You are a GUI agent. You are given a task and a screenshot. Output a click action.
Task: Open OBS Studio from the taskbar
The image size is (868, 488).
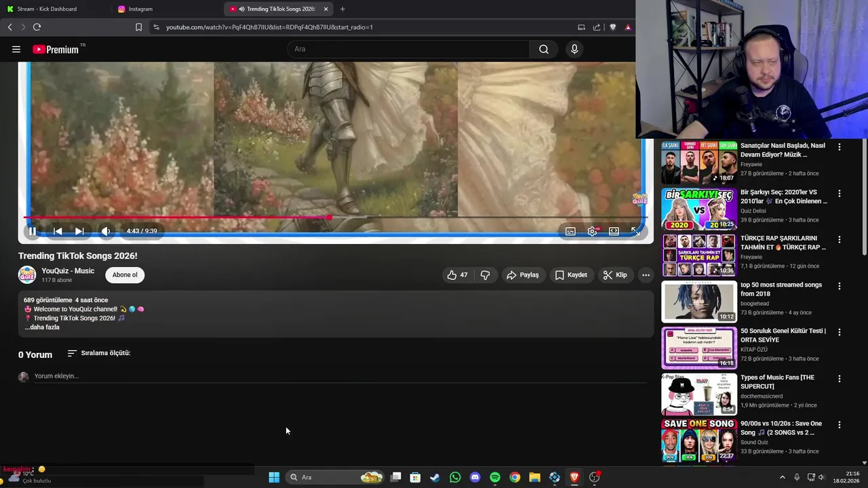[x=594, y=477]
